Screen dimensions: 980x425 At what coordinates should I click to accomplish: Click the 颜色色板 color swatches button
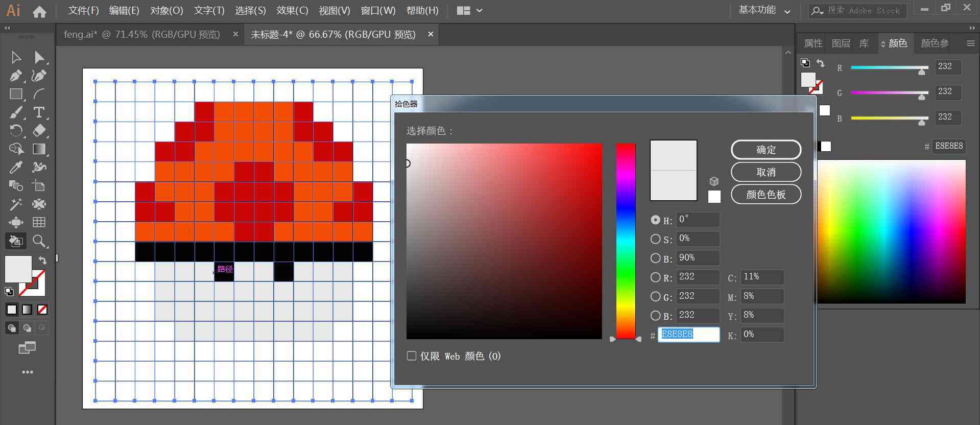(x=766, y=195)
